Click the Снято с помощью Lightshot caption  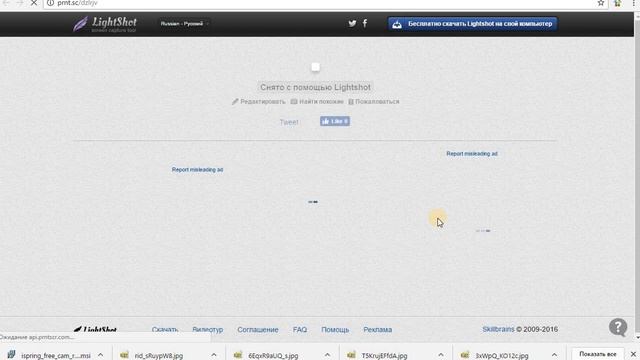(315, 87)
